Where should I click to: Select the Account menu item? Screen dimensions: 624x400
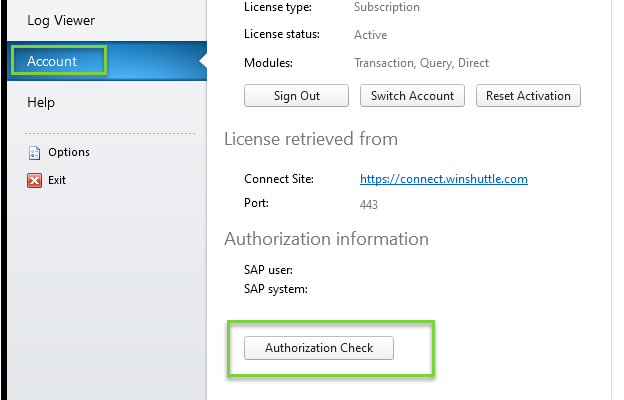click(52, 61)
